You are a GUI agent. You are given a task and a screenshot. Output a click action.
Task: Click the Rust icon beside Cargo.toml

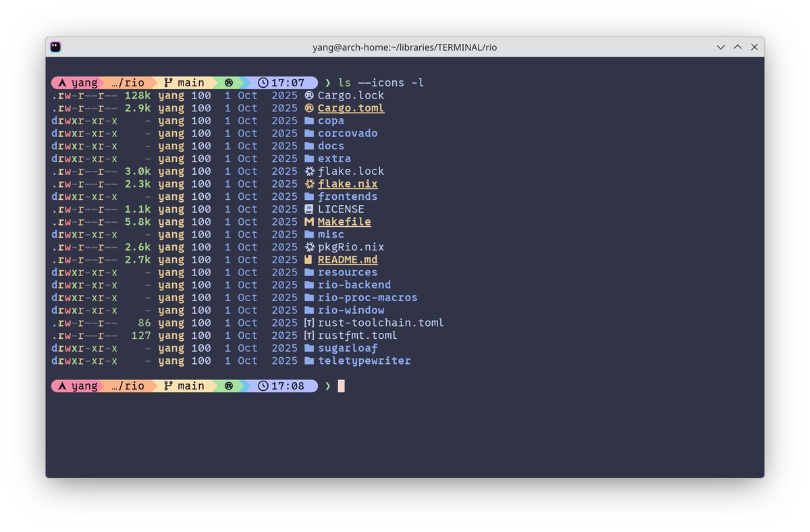point(309,108)
